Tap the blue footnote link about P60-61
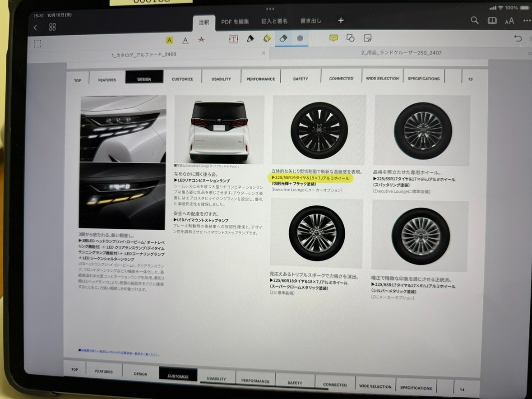 coord(119,353)
